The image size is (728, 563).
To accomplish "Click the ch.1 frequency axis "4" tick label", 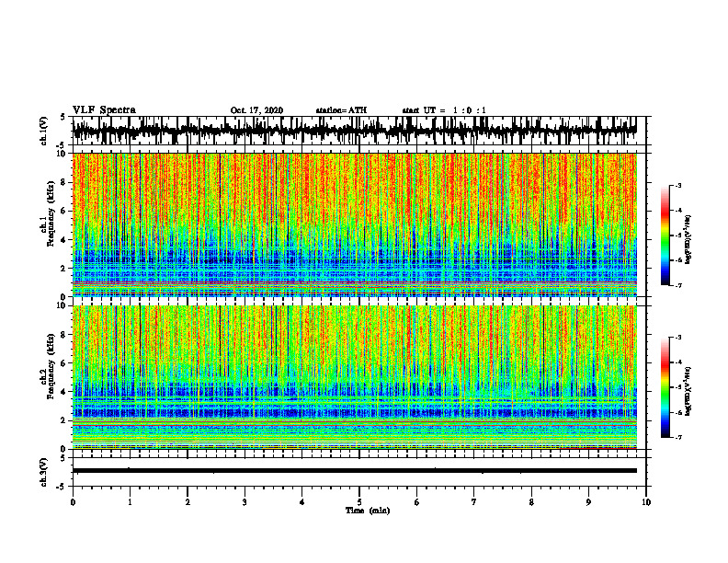I will click(x=63, y=240).
